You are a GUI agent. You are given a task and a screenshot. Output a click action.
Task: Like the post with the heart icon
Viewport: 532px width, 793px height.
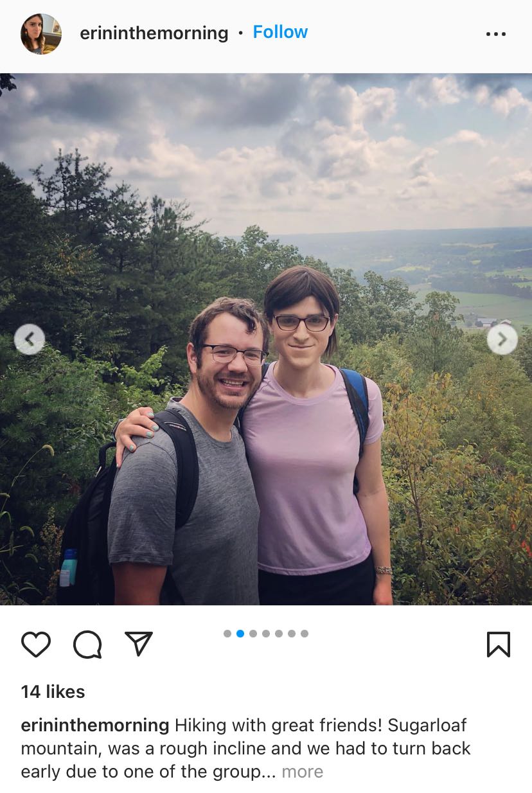tap(35, 644)
